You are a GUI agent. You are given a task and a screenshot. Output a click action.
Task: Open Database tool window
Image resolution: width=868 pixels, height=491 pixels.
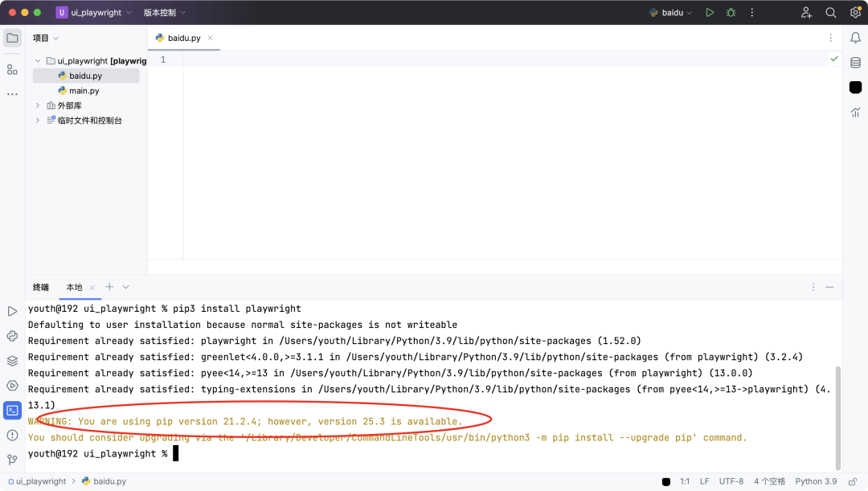[x=855, y=63]
